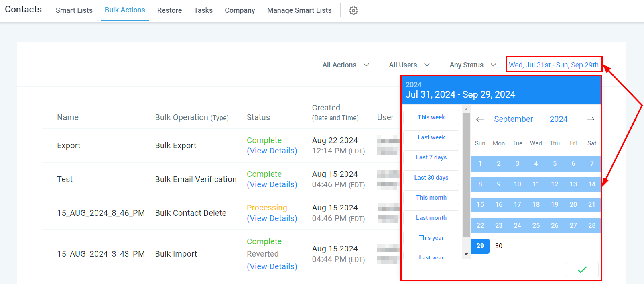Expand the Any Status dropdown
This screenshot has height=284, width=644.
473,65
